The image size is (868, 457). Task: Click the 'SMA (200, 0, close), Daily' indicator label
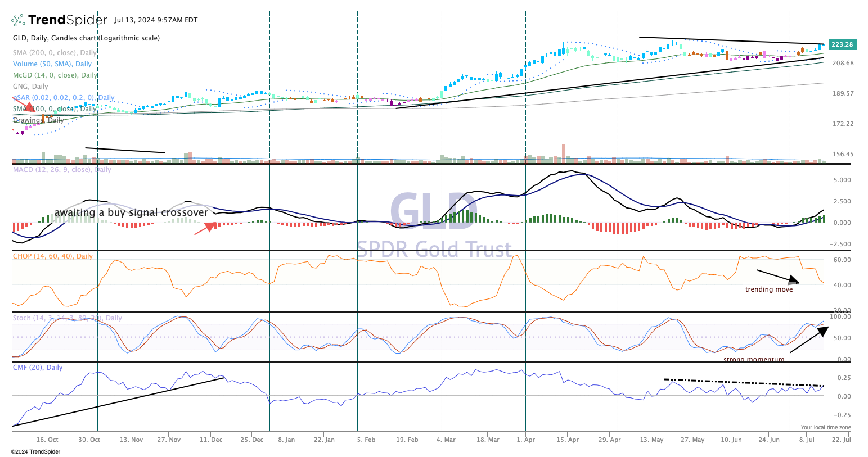(x=55, y=53)
